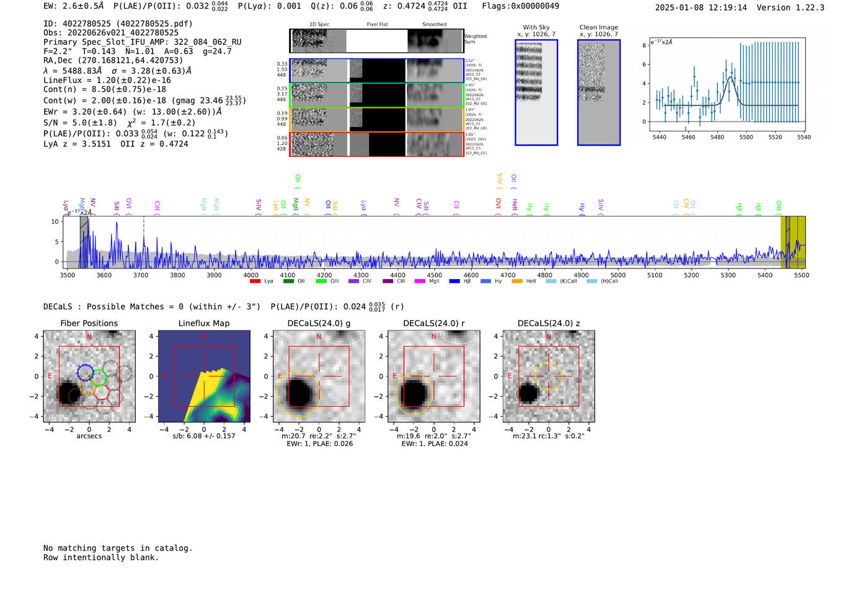This screenshot has height=591, width=868.
Task: Select the Weighted Sum 2D spectrum row
Action: pos(376,41)
